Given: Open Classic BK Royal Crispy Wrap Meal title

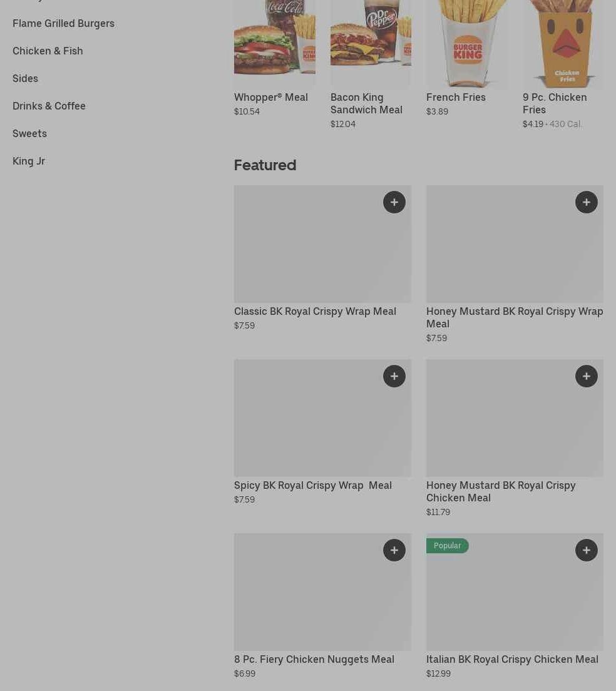Looking at the screenshot, I should tap(315, 312).
